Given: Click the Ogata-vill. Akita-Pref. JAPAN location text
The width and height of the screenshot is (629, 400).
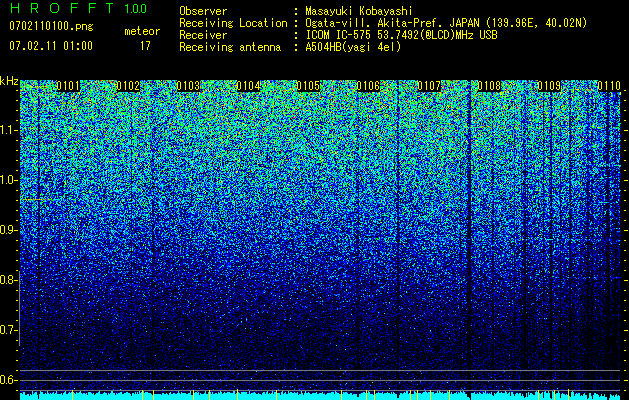Looking at the screenshot, I should coord(446,23).
